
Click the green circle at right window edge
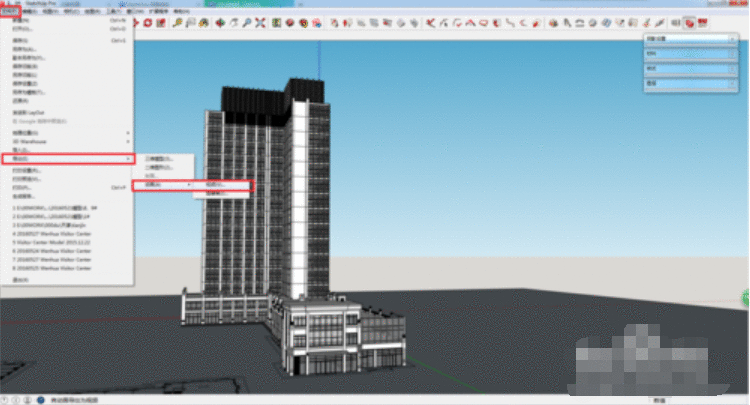745,296
